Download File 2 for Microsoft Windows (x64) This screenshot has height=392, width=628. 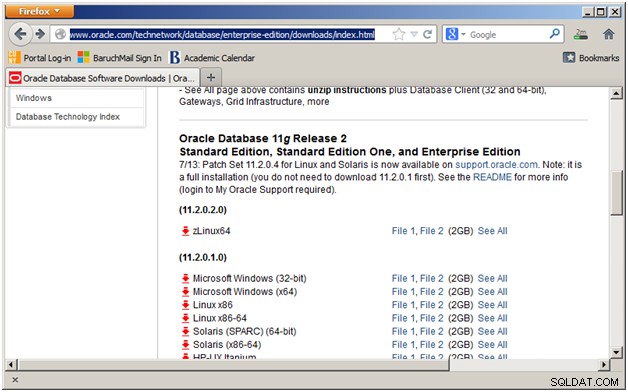coord(432,291)
